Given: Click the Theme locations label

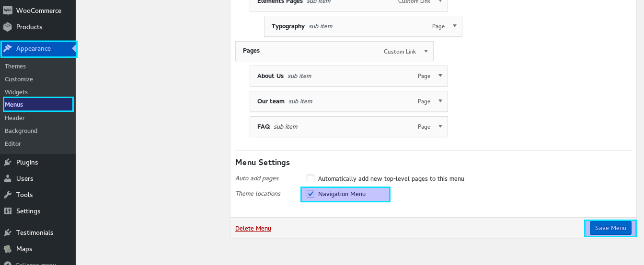Looking at the screenshot, I should click(x=258, y=194).
